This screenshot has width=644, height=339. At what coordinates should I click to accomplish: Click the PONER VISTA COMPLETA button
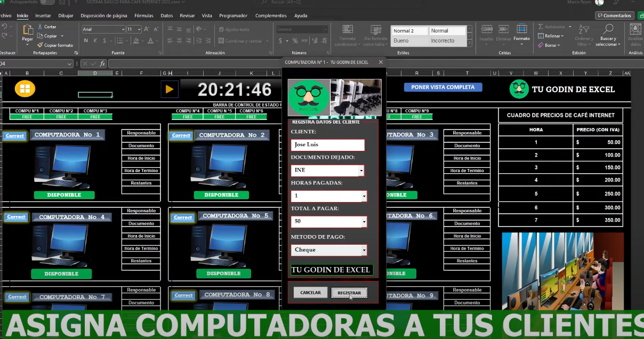[x=443, y=86]
